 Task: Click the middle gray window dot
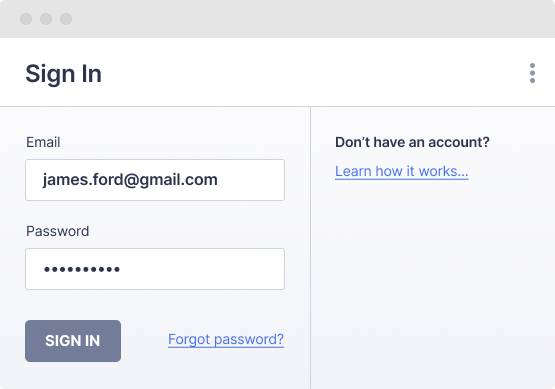click(46, 19)
